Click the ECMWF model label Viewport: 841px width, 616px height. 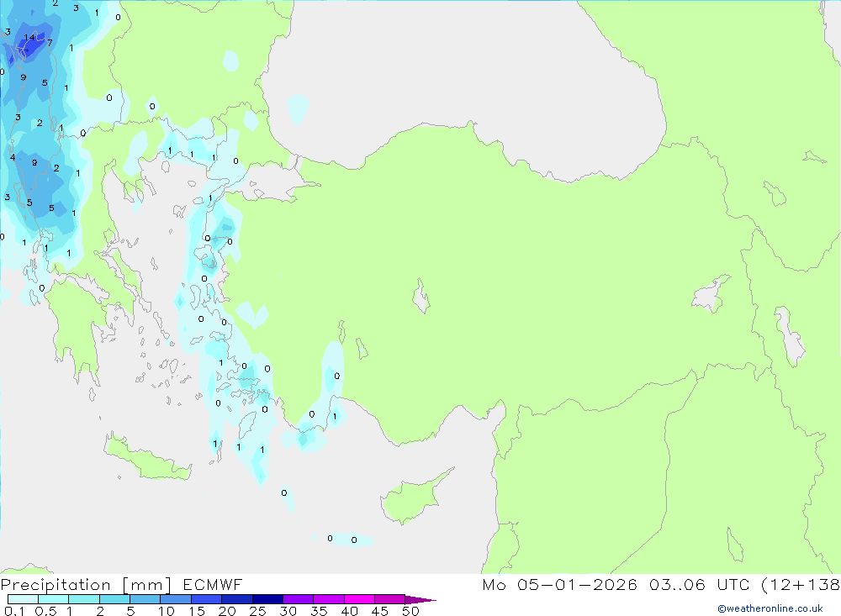[213, 584]
